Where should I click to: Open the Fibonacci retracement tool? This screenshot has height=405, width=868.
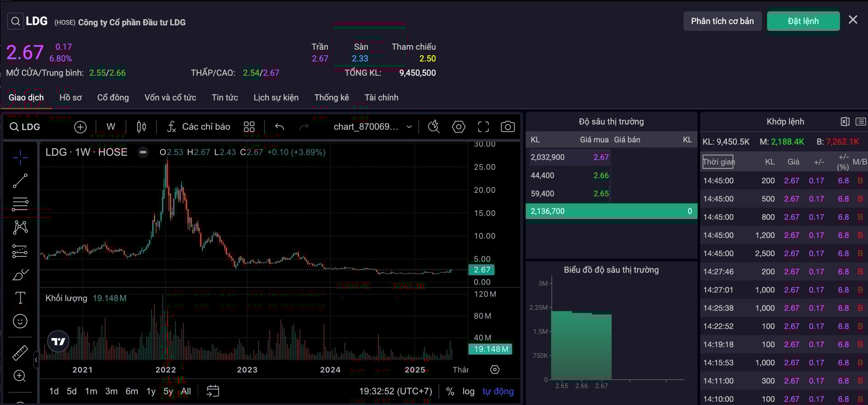click(20, 204)
